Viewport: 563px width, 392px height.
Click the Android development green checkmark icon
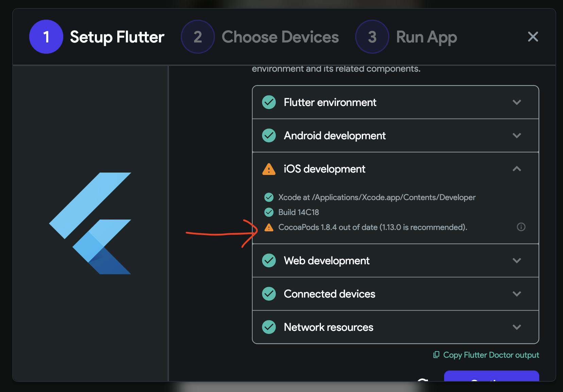click(x=269, y=136)
